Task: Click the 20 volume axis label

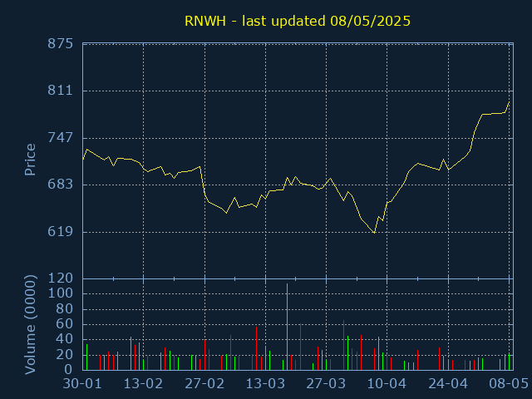Action: tap(65, 355)
